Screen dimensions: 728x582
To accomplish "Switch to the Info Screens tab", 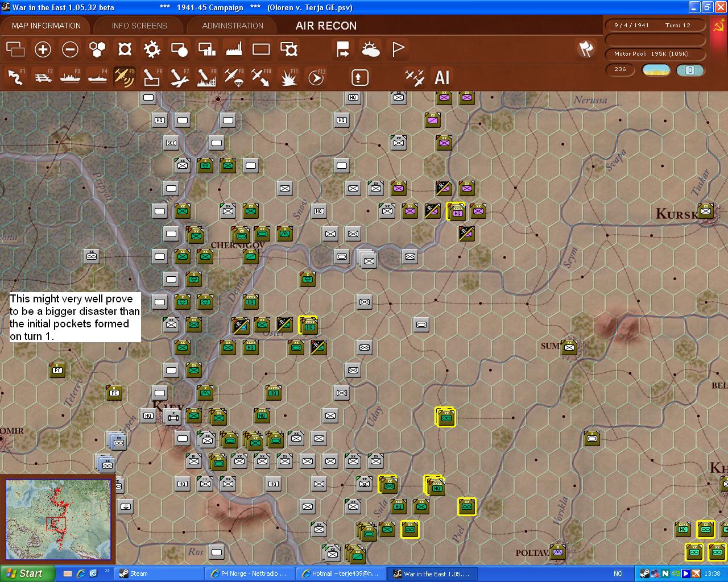I will point(139,26).
